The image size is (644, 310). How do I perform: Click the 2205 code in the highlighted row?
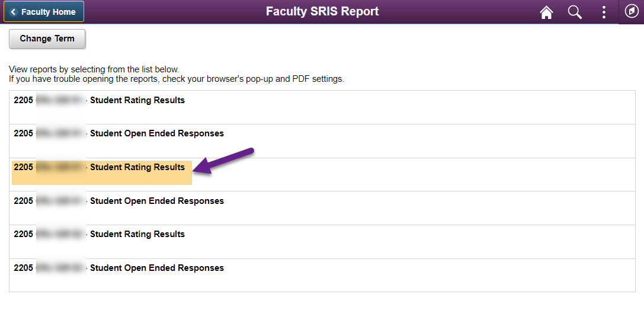23,167
